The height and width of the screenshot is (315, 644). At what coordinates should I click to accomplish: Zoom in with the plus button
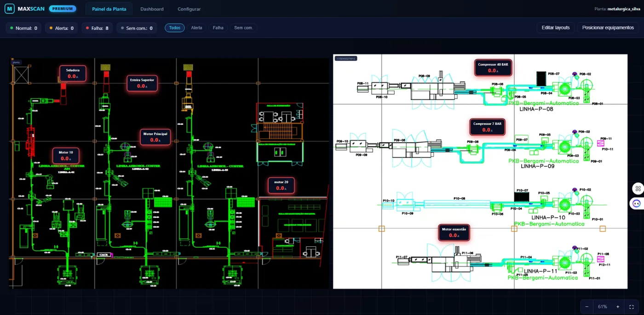point(618,307)
